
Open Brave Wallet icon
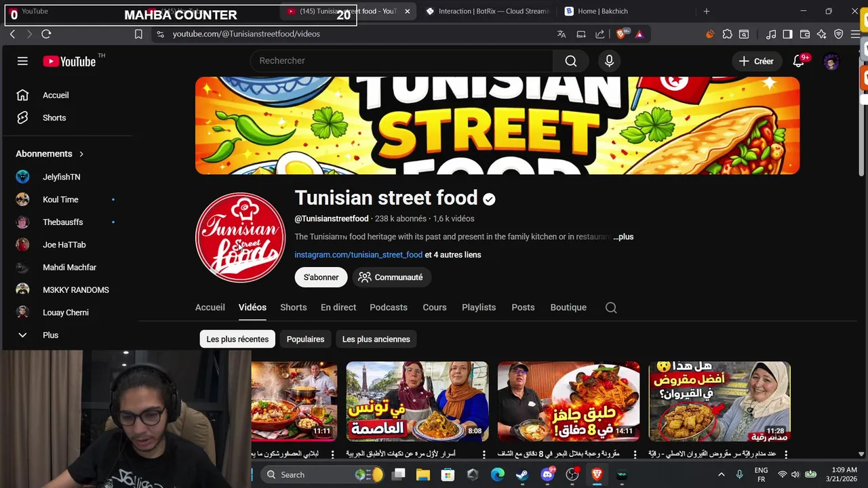(805, 34)
